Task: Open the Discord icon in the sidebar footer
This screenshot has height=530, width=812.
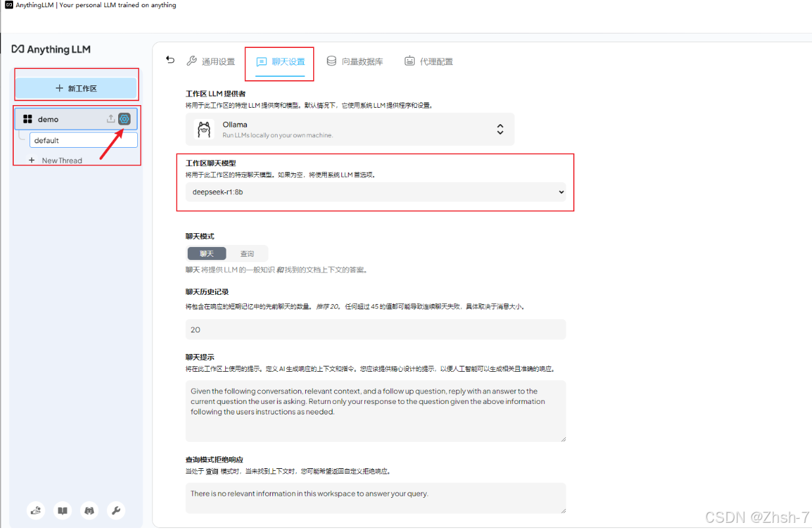Action: (x=89, y=510)
